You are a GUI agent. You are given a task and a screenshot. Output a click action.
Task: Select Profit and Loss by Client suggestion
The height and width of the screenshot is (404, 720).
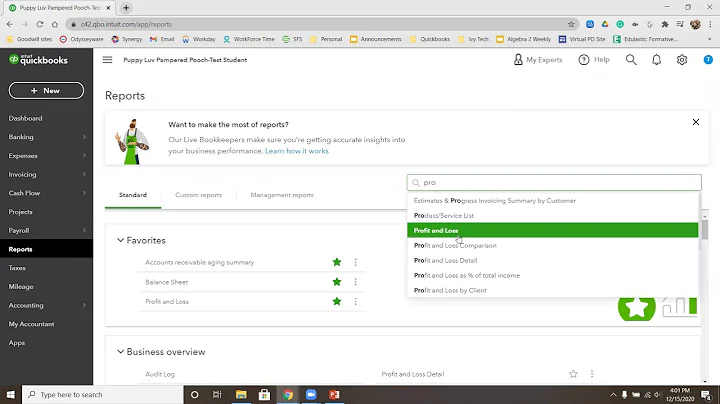[x=552, y=290]
